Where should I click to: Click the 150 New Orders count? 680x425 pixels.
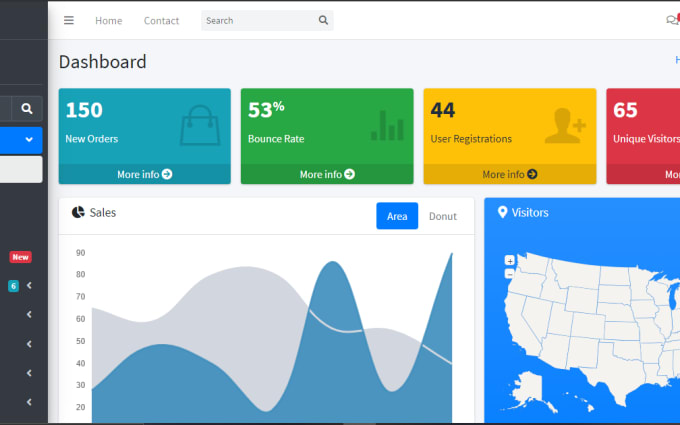[x=84, y=110]
